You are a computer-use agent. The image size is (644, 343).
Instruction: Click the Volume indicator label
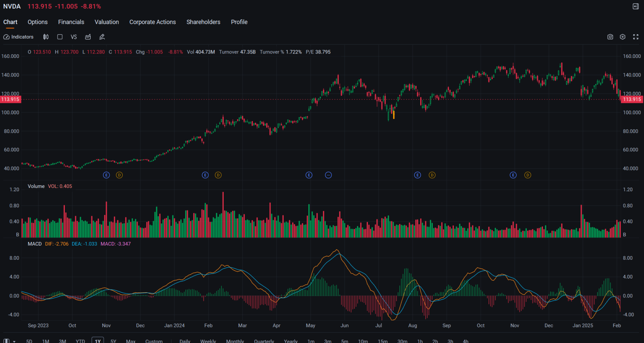click(36, 186)
